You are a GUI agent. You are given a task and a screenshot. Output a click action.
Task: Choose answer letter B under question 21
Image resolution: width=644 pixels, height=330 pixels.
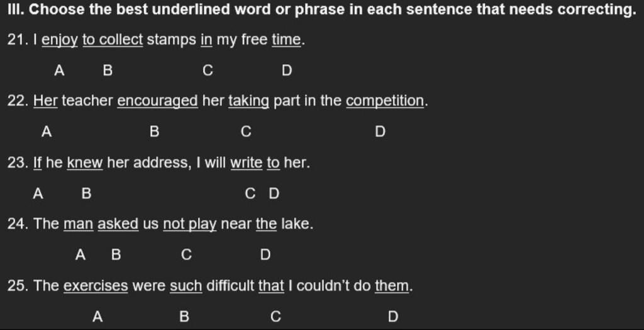pyautogui.click(x=108, y=71)
